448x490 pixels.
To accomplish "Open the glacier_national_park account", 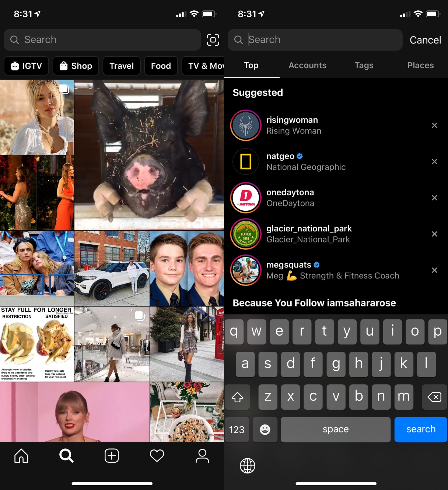I will (x=309, y=234).
